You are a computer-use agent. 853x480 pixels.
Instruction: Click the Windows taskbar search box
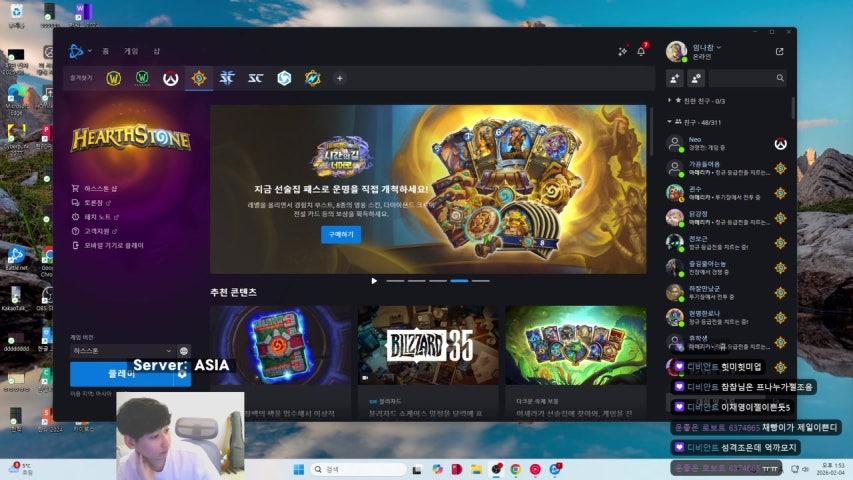358,469
